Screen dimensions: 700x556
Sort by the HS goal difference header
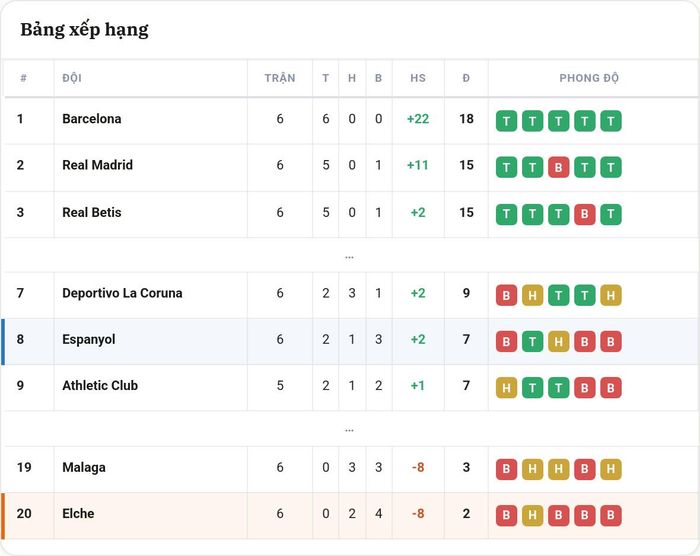418,78
